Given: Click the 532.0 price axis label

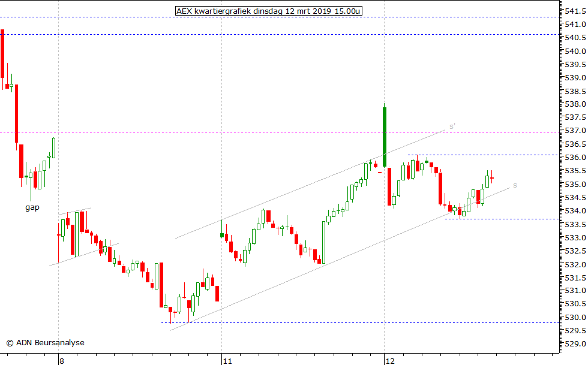Looking at the screenshot, I should tap(575, 264).
